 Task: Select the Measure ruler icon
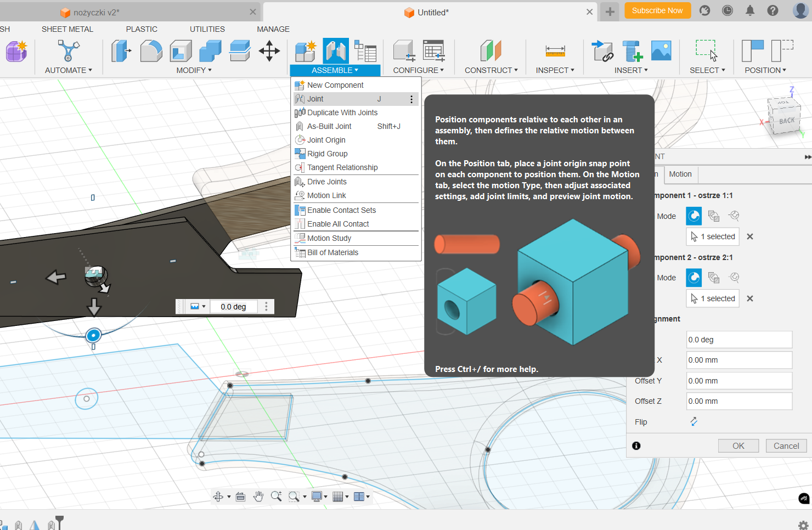click(x=555, y=51)
